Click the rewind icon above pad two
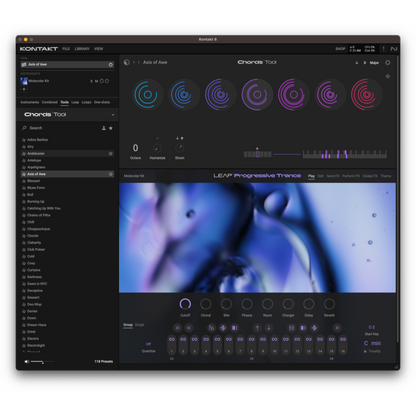The image size is (416, 416). 189,328
